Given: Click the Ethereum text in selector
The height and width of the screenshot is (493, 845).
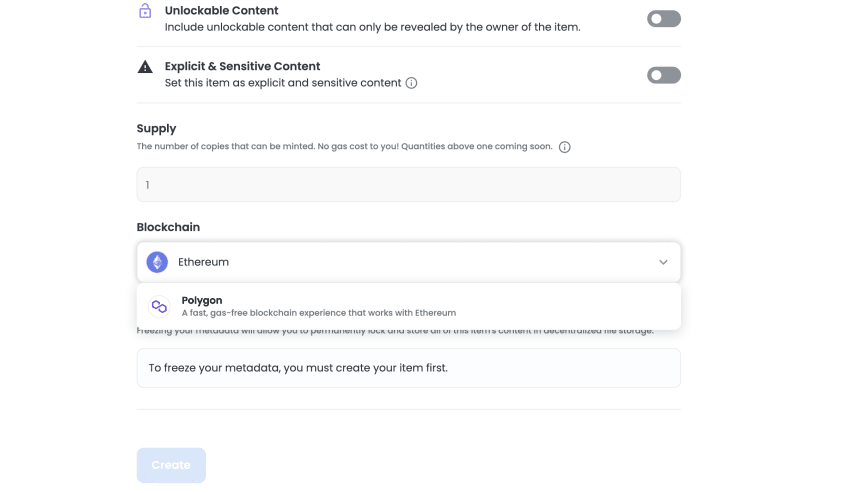Looking at the screenshot, I should (203, 262).
